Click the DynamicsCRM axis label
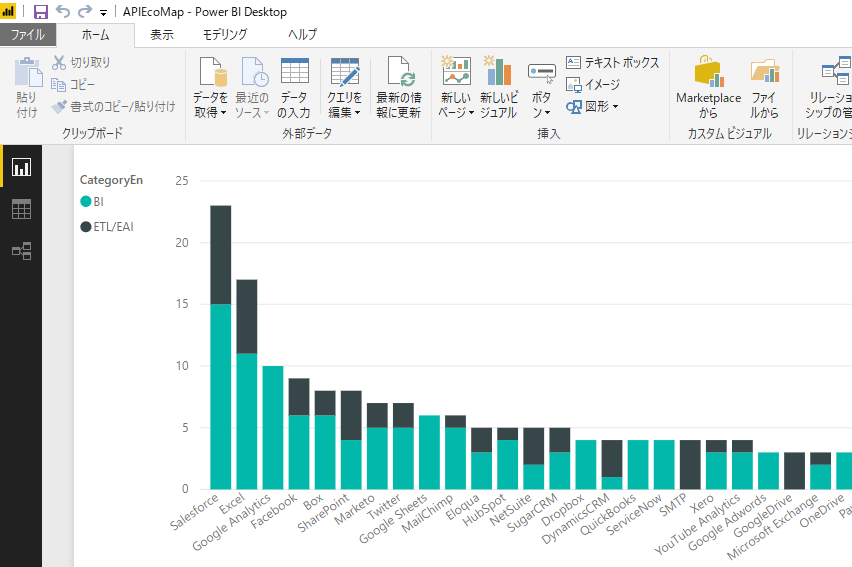 pos(576,519)
